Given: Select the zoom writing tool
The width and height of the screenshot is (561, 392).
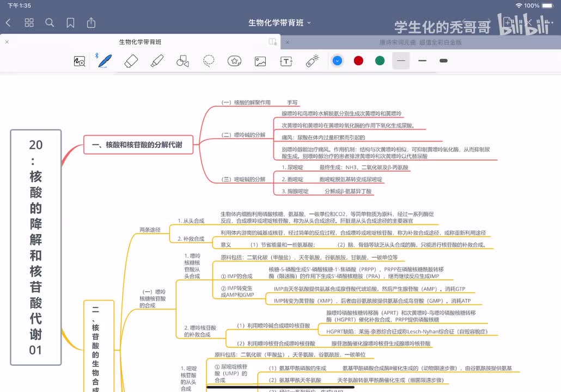Looking at the screenshot, I should click(x=80, y=61).
